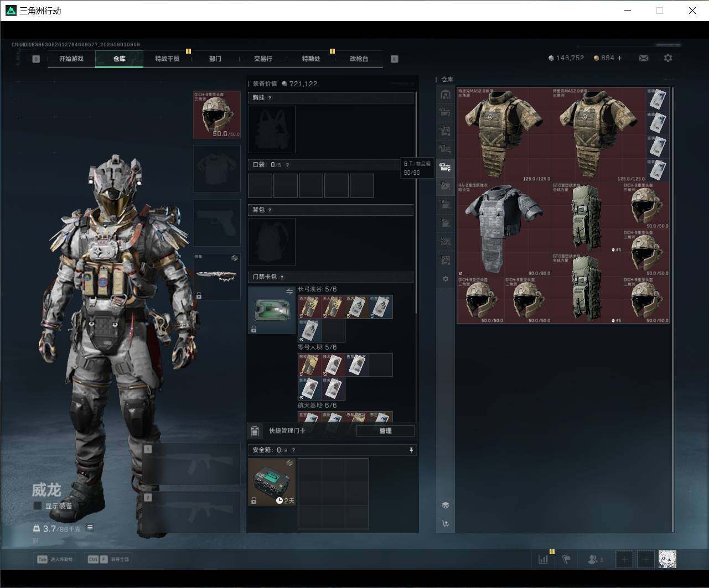Viewport: 709px width, 588px height.
Task: Open help for 胸挂 section
Action: pos(270,98)
